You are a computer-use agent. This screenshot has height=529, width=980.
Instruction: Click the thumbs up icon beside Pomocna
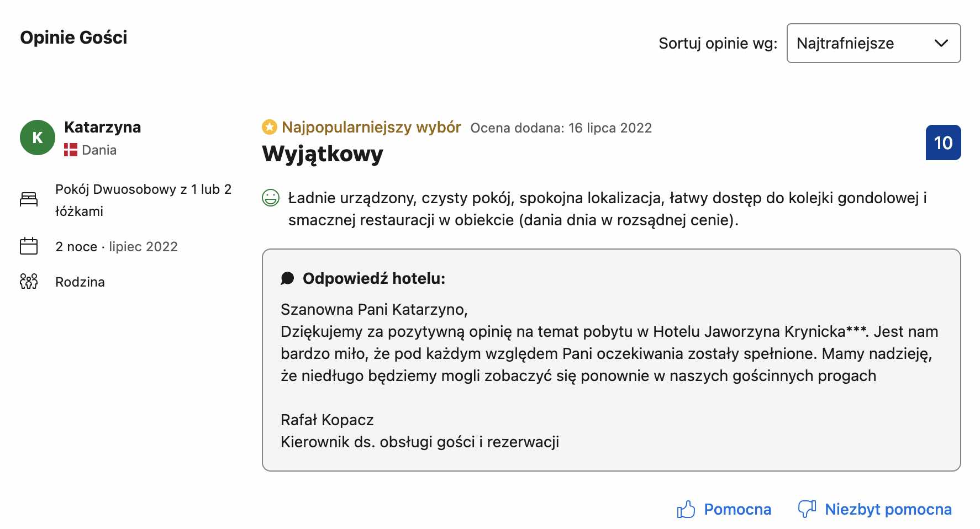(x=687, y=508)
